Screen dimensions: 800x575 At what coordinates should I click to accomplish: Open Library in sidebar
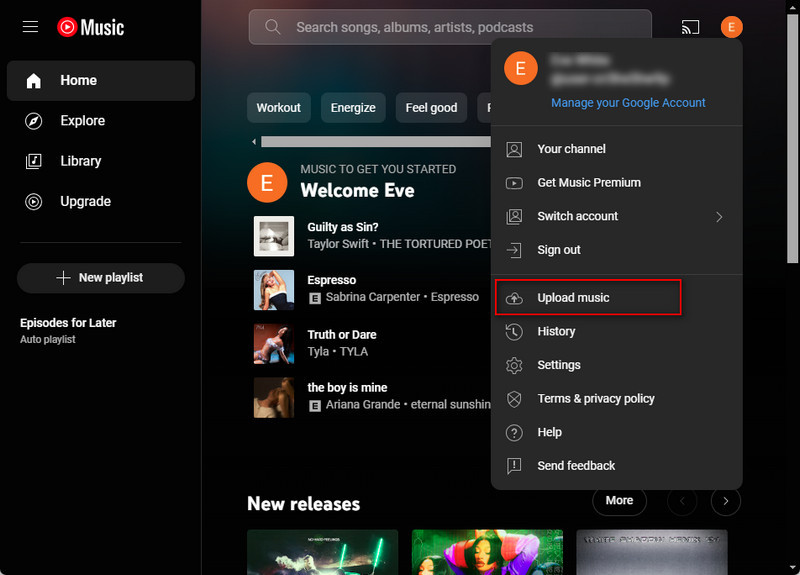pos(101,161)
